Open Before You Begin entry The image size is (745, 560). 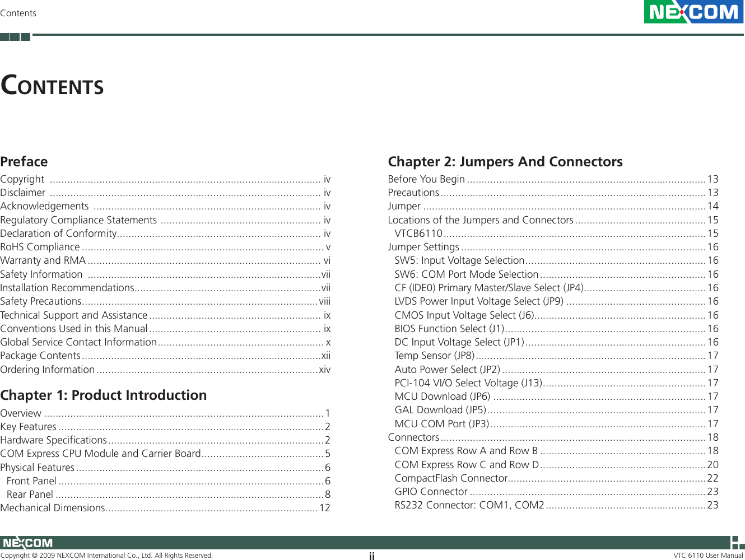[x=553, y=179]
